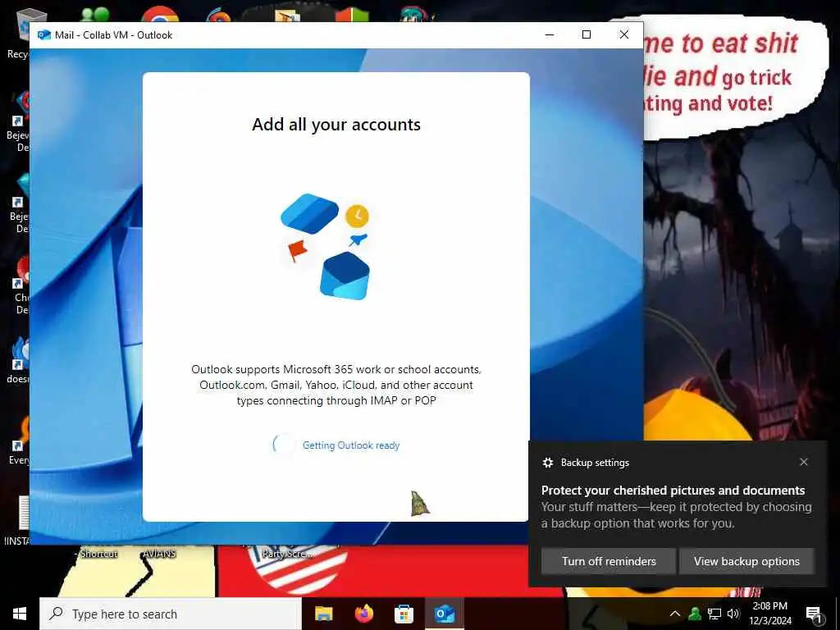Open the clock showing 2:08 PM
Viewport: 840px width, 630px height.
pyautogui.click(x=769, y=614)
